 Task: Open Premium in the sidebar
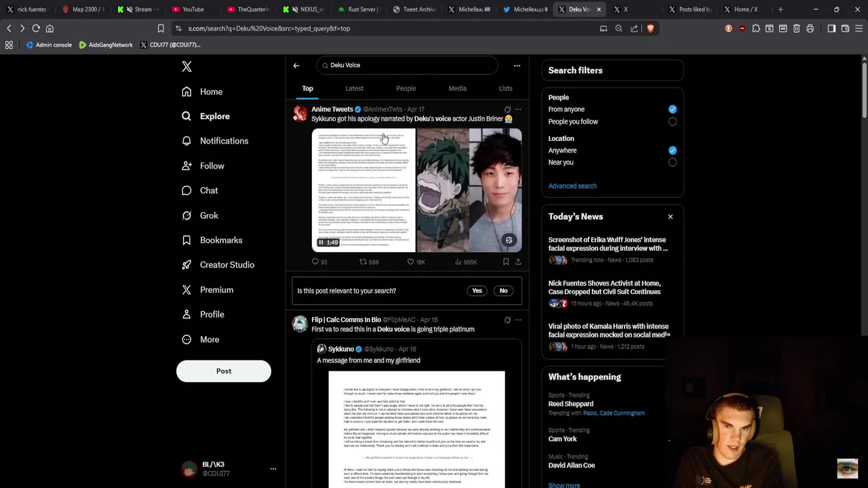point(208,290)
